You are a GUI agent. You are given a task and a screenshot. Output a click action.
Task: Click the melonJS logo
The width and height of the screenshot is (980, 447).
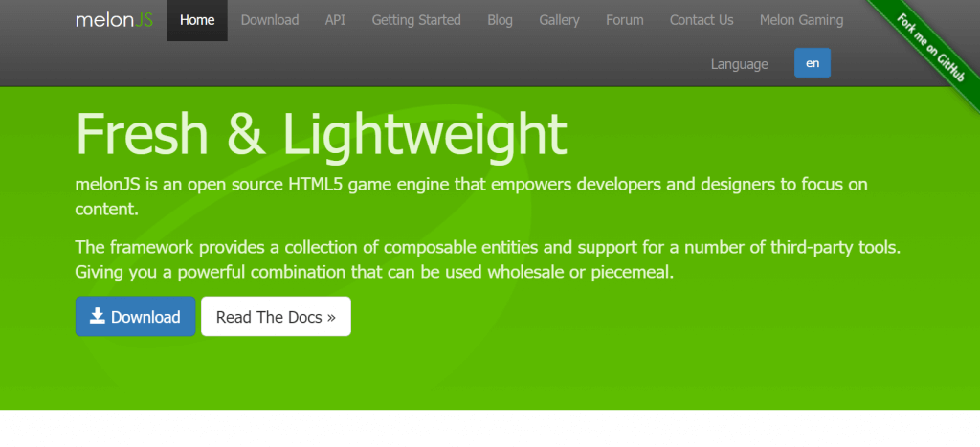[114, 20]
